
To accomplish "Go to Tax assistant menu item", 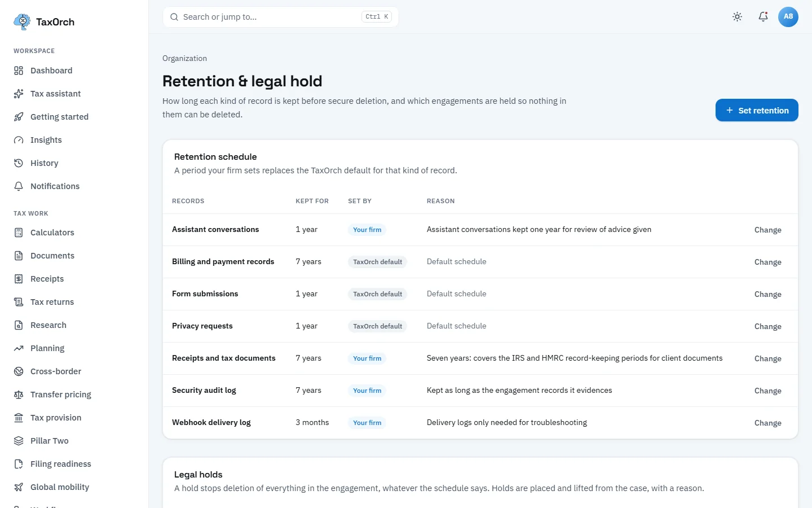I will (x=74, y=94).
